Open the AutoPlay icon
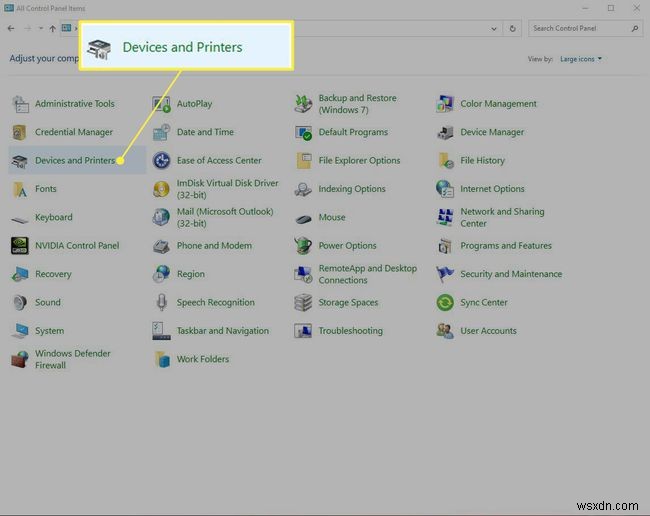The height and width of the screenshot is (516, 650). [161, 104]
